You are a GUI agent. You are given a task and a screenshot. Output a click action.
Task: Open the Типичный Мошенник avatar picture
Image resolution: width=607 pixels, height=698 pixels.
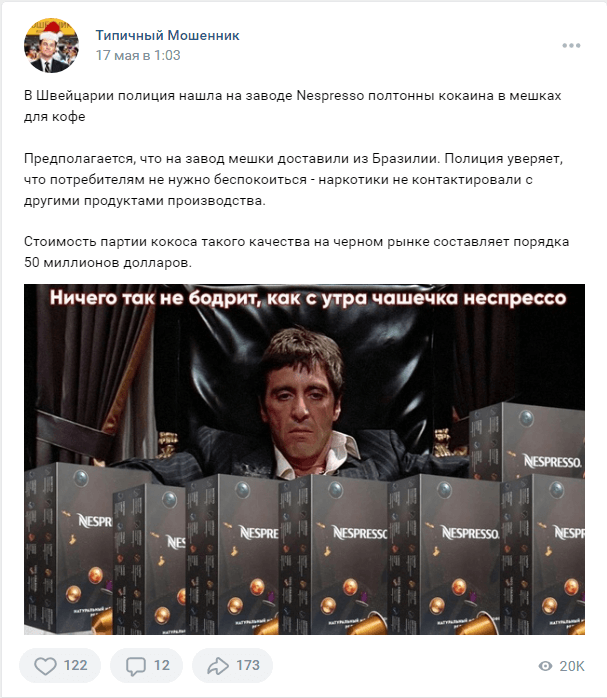[x=51, y=45]
